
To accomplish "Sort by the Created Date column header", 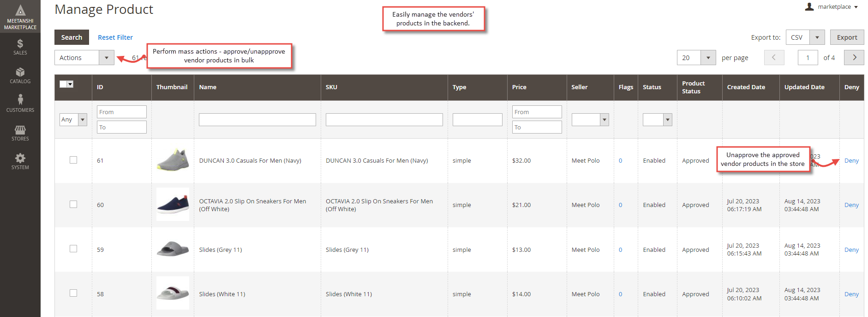I will coord(746,87).
